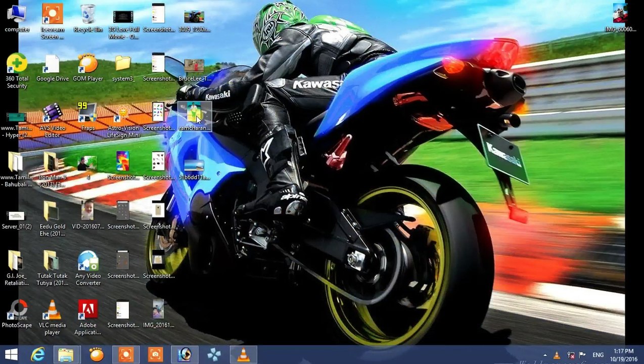Select the Iron Man 3 (2013) folder
Viewport: 644px width, 364px height.
pyautogui.click(x=52, y=170)
